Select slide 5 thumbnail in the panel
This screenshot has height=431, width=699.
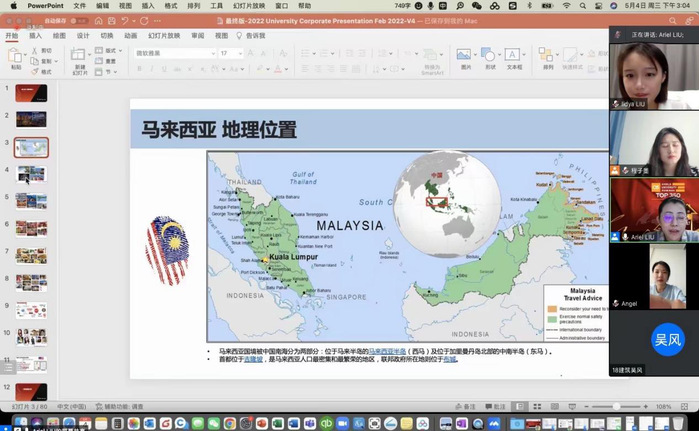pyautogui.click(x=31, y=201)
